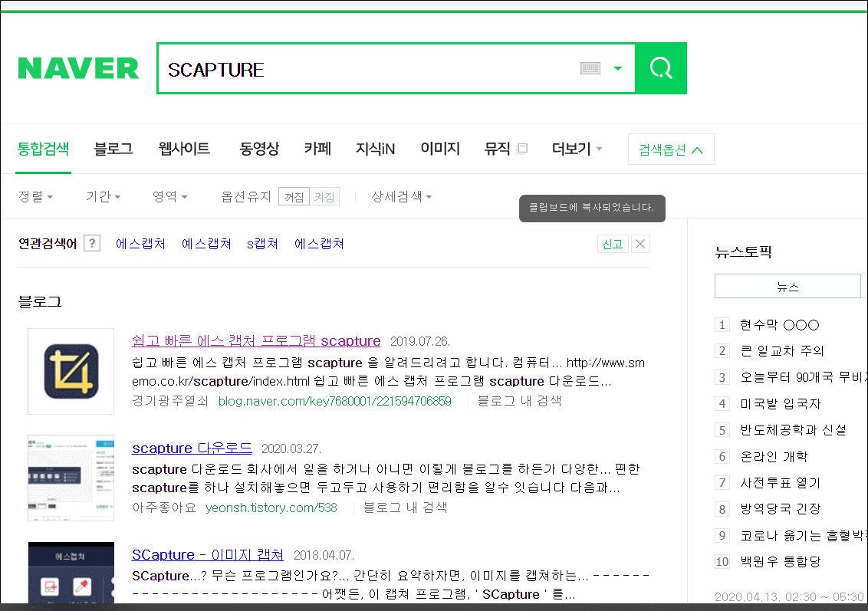This screenshot has width=868, height=611.
Task: Open the 블로그 tab
Action: [x=113, y=149]
